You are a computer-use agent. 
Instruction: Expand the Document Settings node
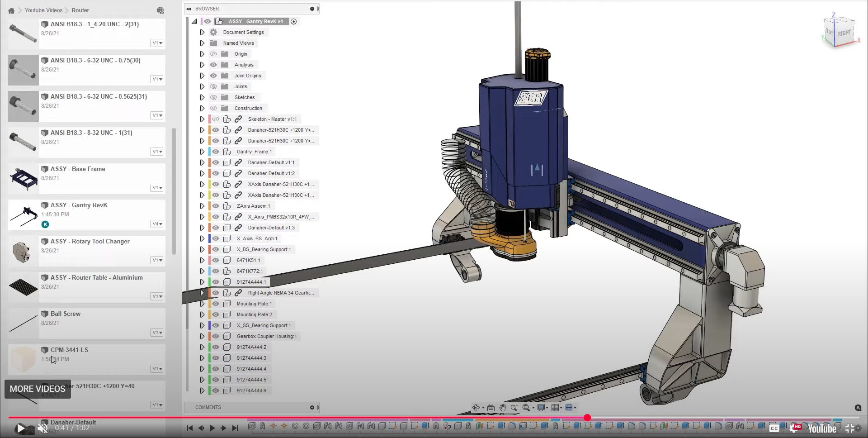[x=202, y=32]
